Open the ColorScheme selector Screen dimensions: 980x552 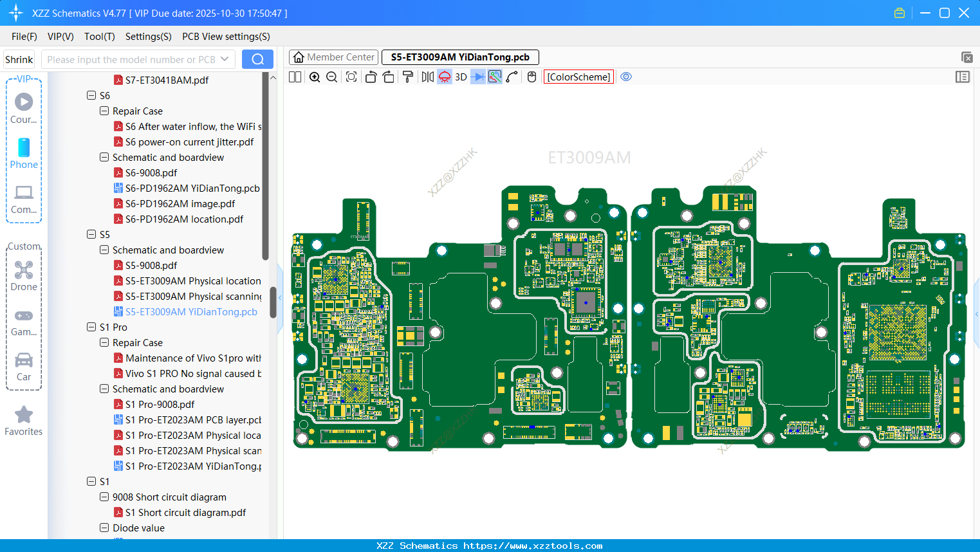(x=578, y=77)
